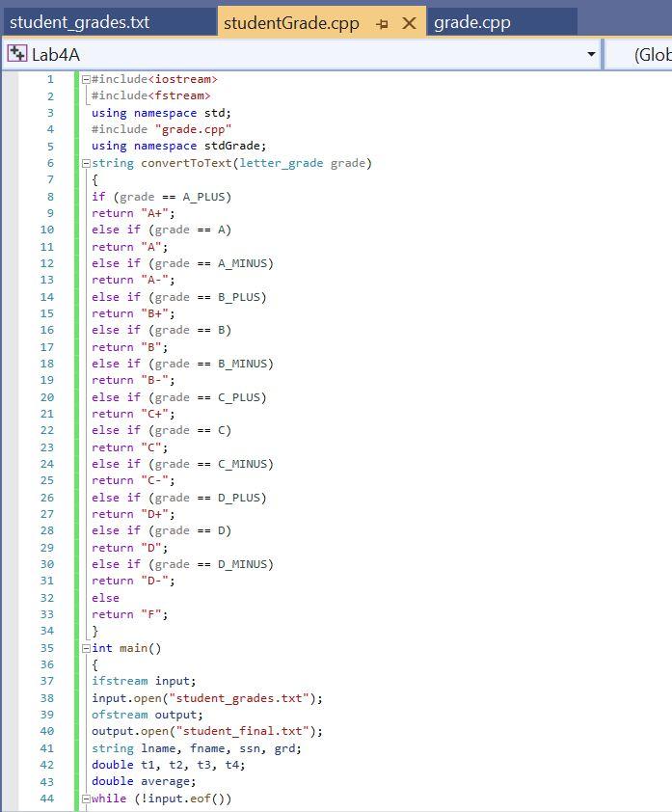Click "main" in the int main() line

pos(134,648)
